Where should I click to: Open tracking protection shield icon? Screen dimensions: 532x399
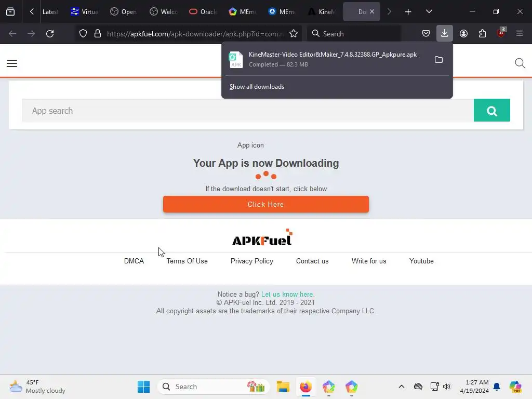83,34
